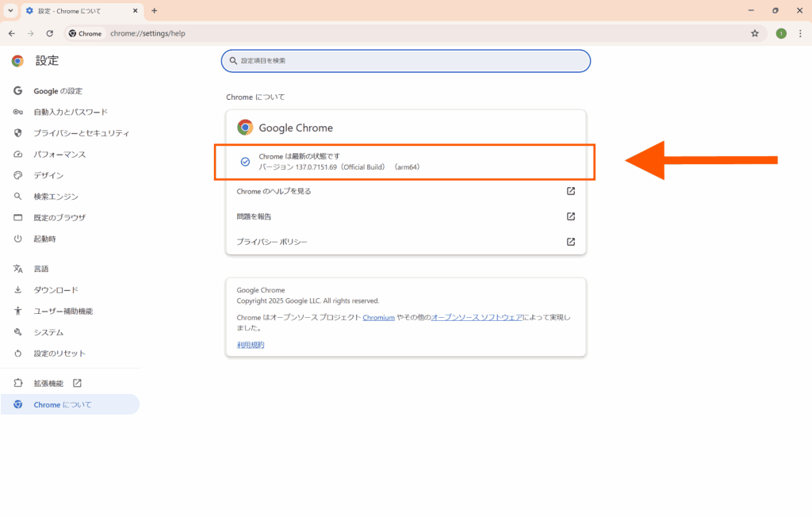The height and width of the screenshot is (516, 812).
Task: Click the Copyright 2025 Google LLC text
Action: [x=308, y=300]
